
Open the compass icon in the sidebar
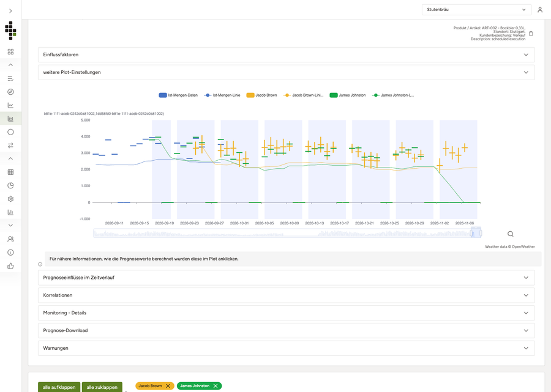click(10, 92)
